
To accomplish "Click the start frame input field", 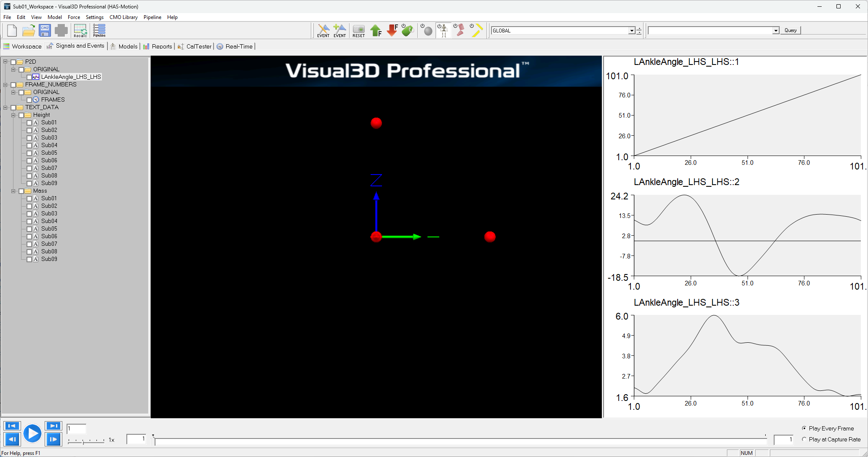I will 136,439.
